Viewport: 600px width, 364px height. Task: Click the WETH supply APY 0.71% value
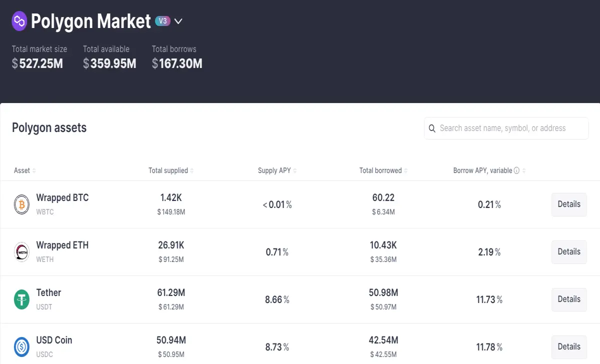click(277, 252)
